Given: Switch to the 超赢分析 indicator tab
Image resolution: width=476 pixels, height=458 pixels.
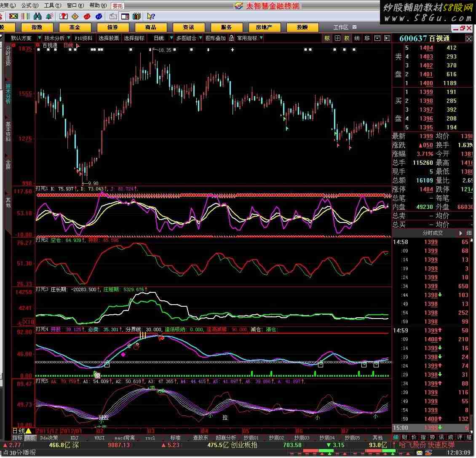Looking at the screenshot, I should pos(226,438).
